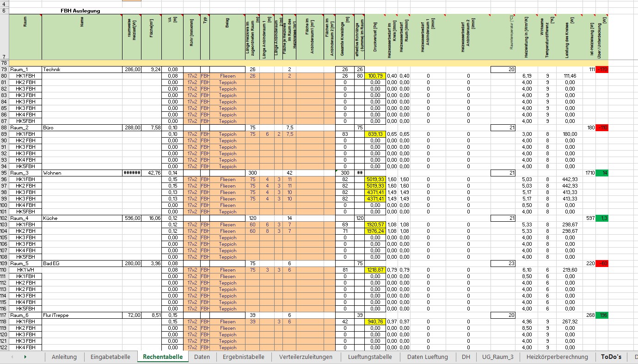Click the FBH Auslegung title cell
The width and height of the screenshot is (638, 364).
click(80, 11)
